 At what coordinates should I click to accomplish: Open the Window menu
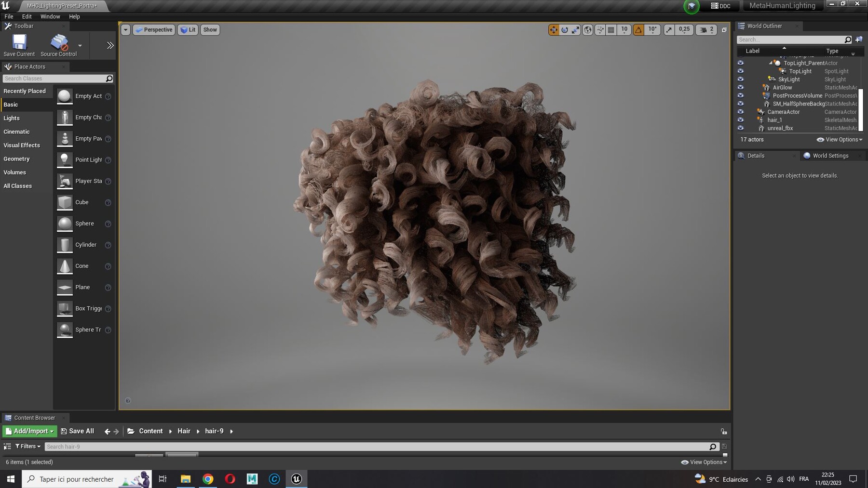(50, 16)
